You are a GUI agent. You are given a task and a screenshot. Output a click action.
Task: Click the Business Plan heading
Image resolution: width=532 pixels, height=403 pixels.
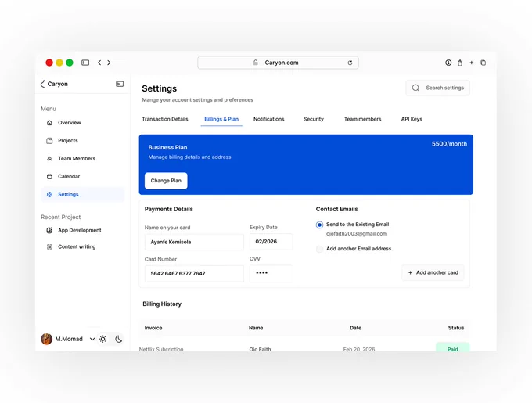coord(167,147)
